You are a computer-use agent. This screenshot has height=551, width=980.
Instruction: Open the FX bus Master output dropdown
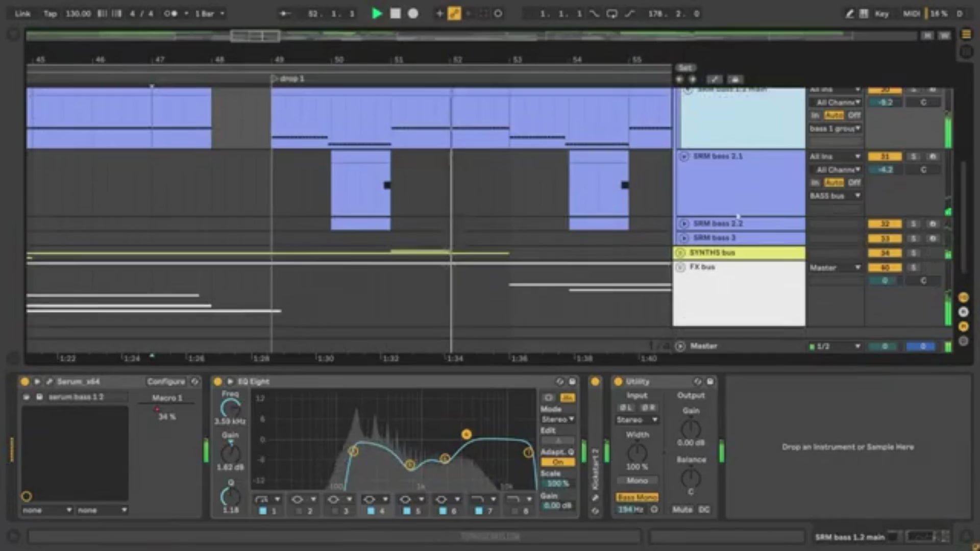click(x=835, y=267)
